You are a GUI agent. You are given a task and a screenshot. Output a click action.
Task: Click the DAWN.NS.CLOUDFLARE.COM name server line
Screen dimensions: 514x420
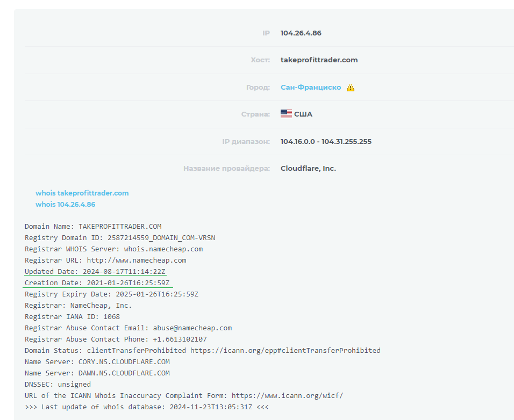(x=97, y=373)
